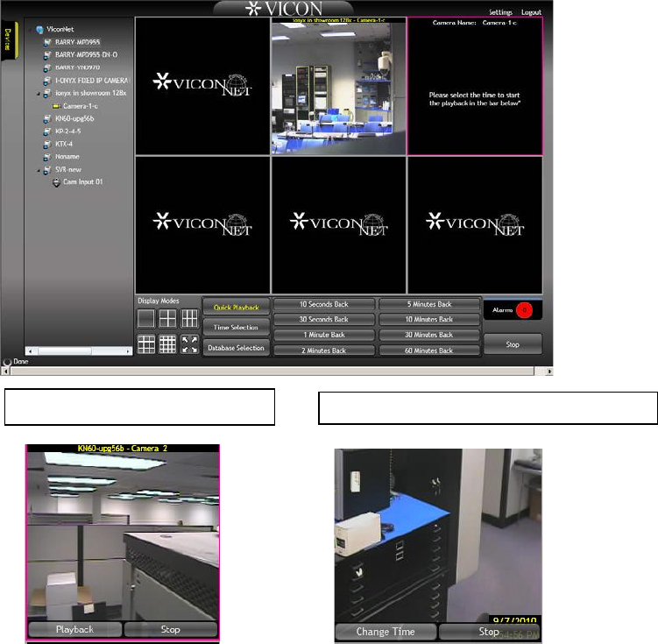Image resolution: width=658 pixels, height=644 pixels.
Task: Select the 2x2 quad display mode icon
Action: [167, 318]
